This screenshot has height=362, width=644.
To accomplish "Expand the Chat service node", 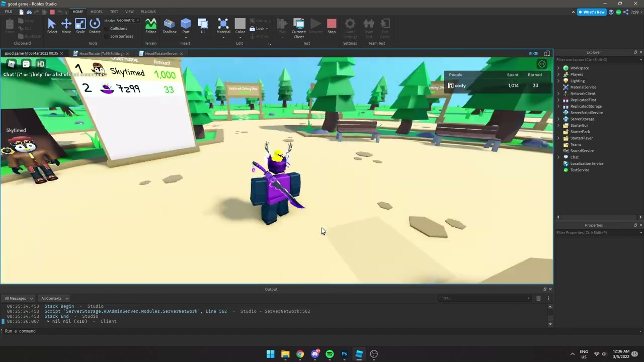I will tap(558, 157).
